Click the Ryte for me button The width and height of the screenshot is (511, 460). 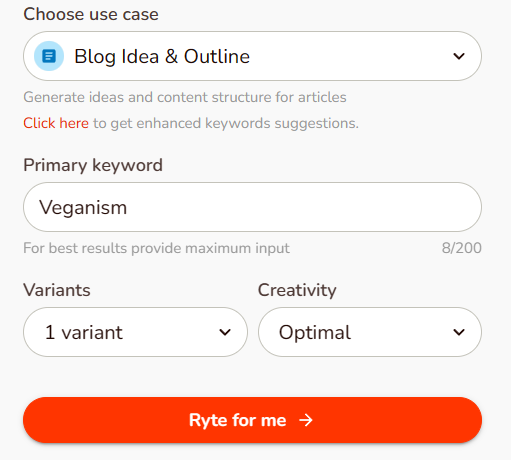point(252,420)
